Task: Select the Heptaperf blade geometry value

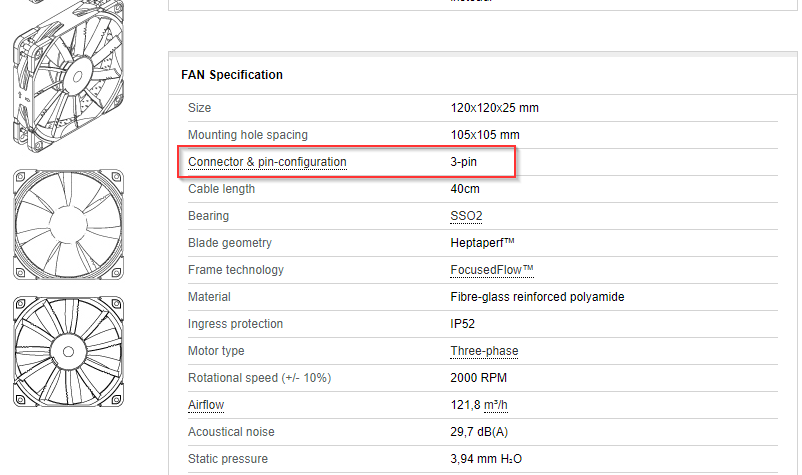Action: coord(482,243)
